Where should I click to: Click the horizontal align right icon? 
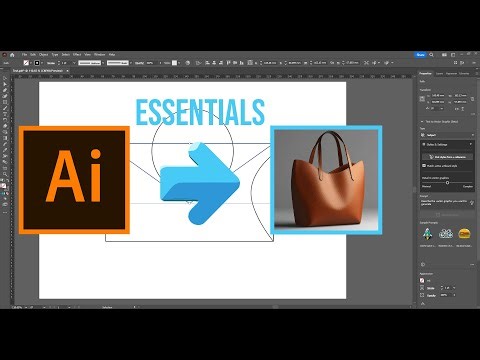coord(221,63)
